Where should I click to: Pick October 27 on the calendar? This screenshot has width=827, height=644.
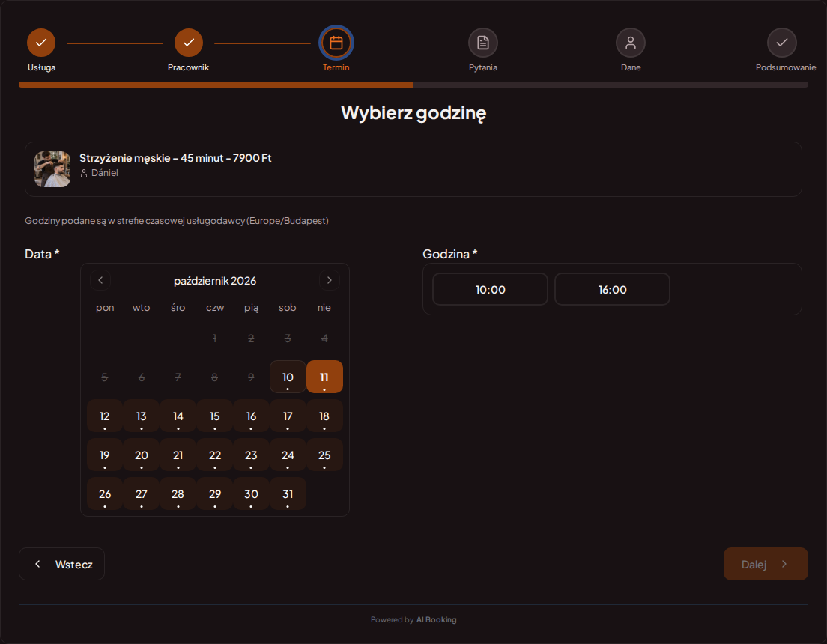[x=142, y=493]
